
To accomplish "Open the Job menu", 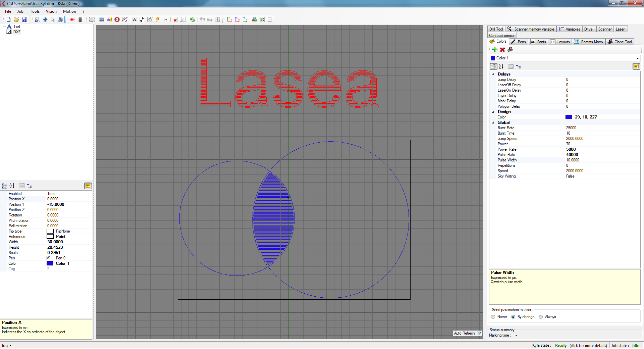I will click(20, 11).
